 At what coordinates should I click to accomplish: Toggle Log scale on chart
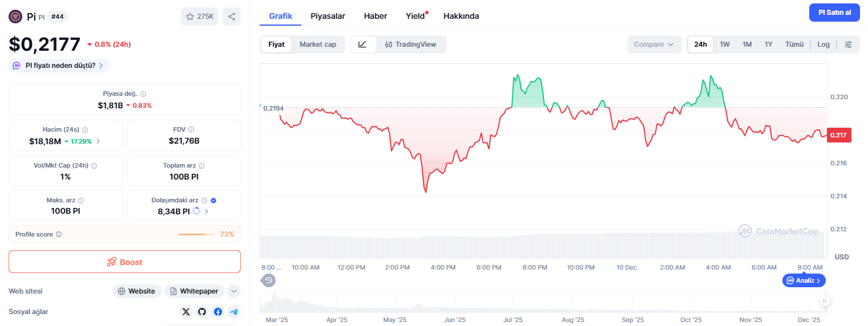pos(823,44)
